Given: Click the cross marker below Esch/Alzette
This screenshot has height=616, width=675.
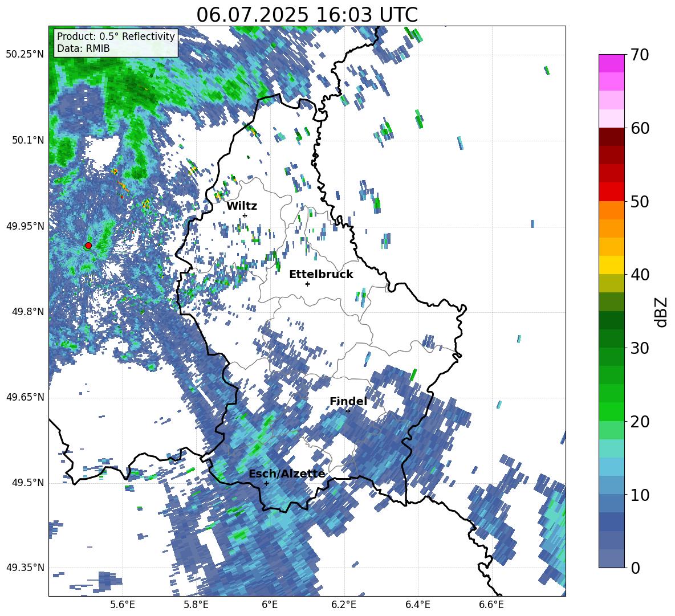Looking at the screenshot, I should 266,483.
